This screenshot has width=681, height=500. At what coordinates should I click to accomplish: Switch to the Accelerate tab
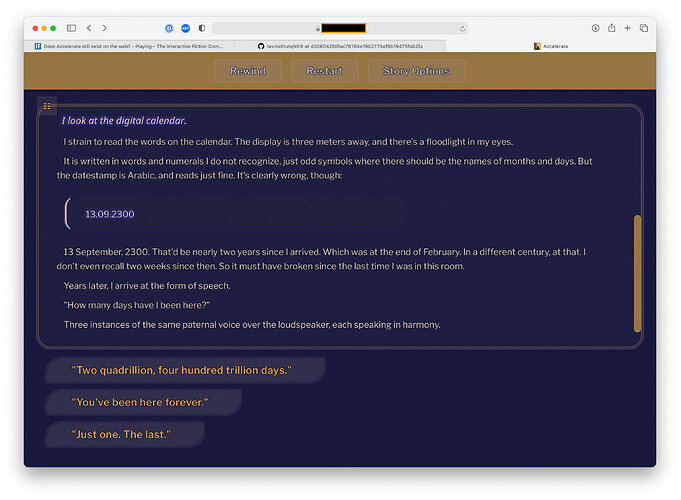click(x=551, y=46)
